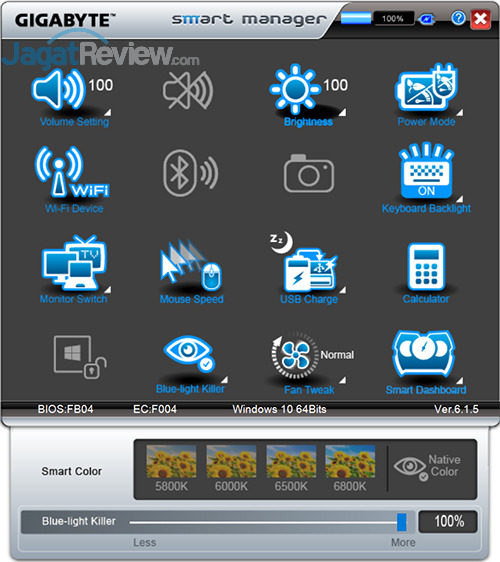Toggle the Keyboard Backlight ON icon
This screenshot has width=500, height=562.
pos(426,171)
